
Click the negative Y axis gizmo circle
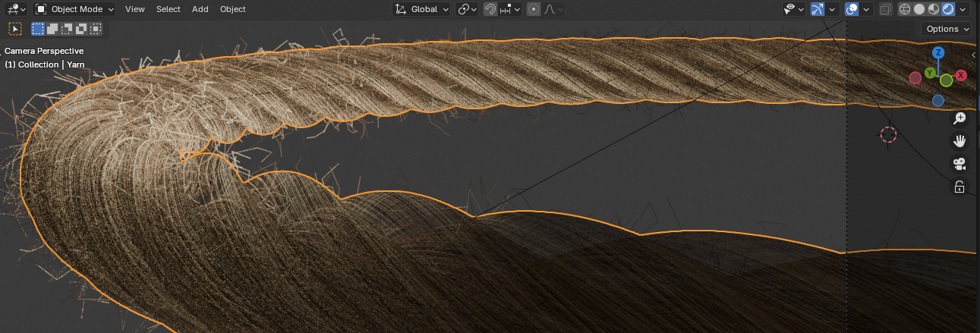tap(946, 80)
